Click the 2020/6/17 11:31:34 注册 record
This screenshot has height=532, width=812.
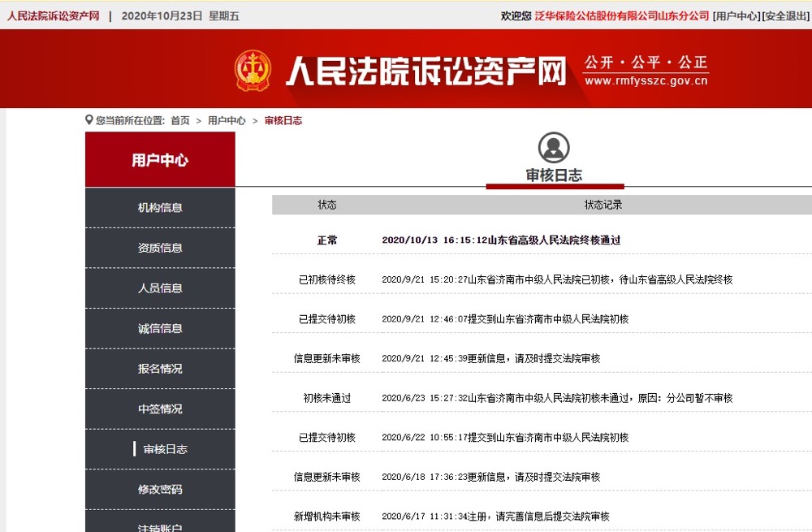[x=495, y=517]
